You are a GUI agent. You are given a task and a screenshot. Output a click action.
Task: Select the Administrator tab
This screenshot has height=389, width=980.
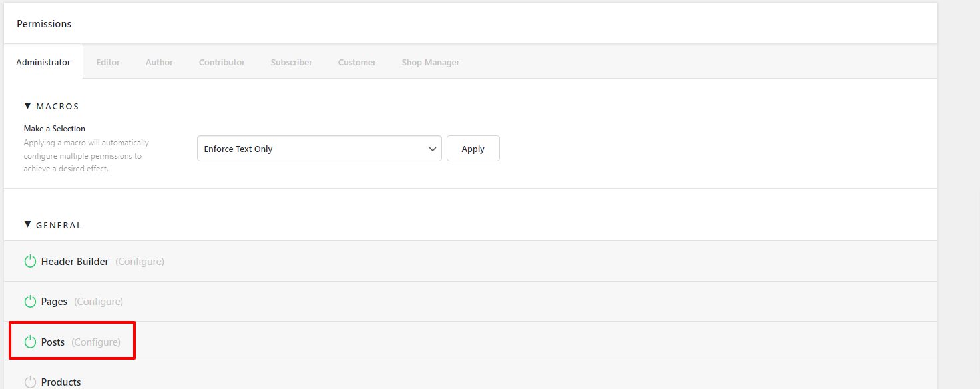tap(43, 62)
